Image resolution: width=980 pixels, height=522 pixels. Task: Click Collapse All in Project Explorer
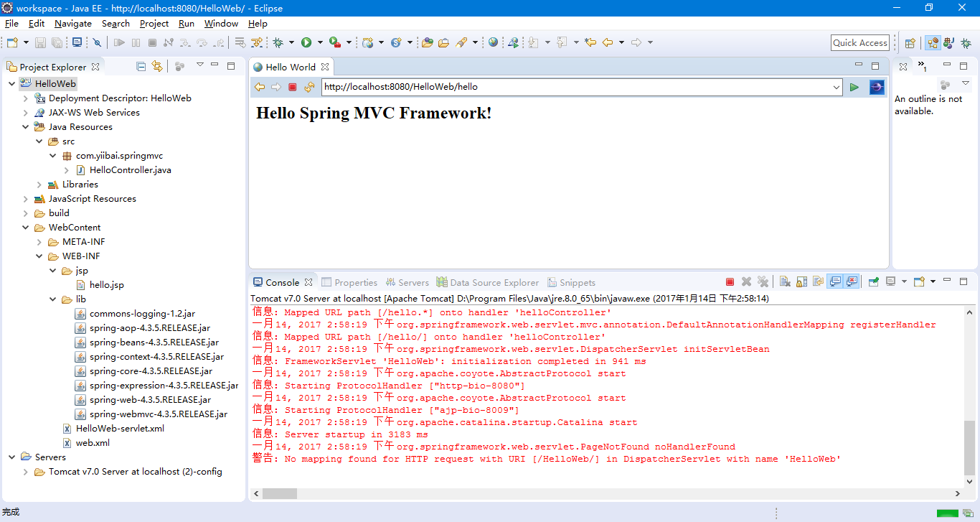tap(141, 67)
